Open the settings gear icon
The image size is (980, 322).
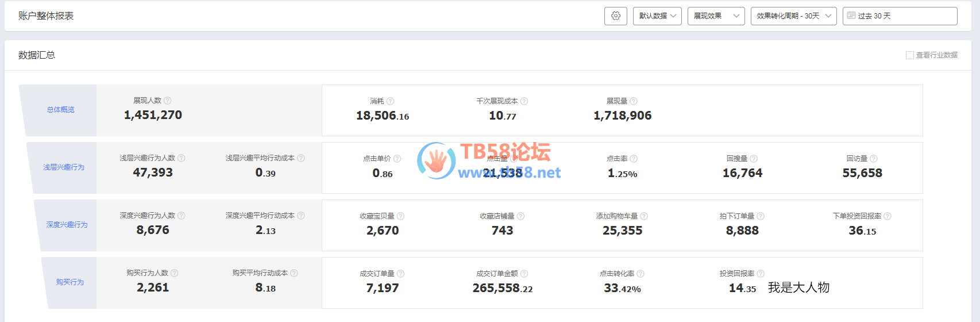coord(615,16)
